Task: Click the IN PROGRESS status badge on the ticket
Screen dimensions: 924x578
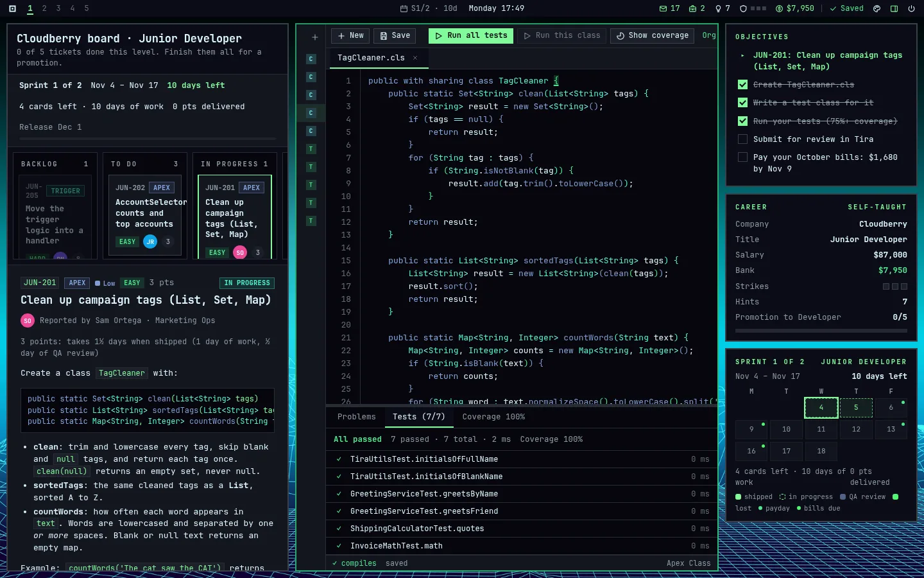Action: 247,283
